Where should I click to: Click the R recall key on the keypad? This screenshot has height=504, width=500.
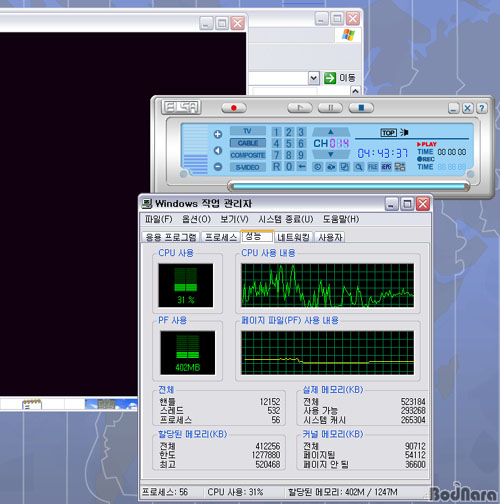(276, 166)
